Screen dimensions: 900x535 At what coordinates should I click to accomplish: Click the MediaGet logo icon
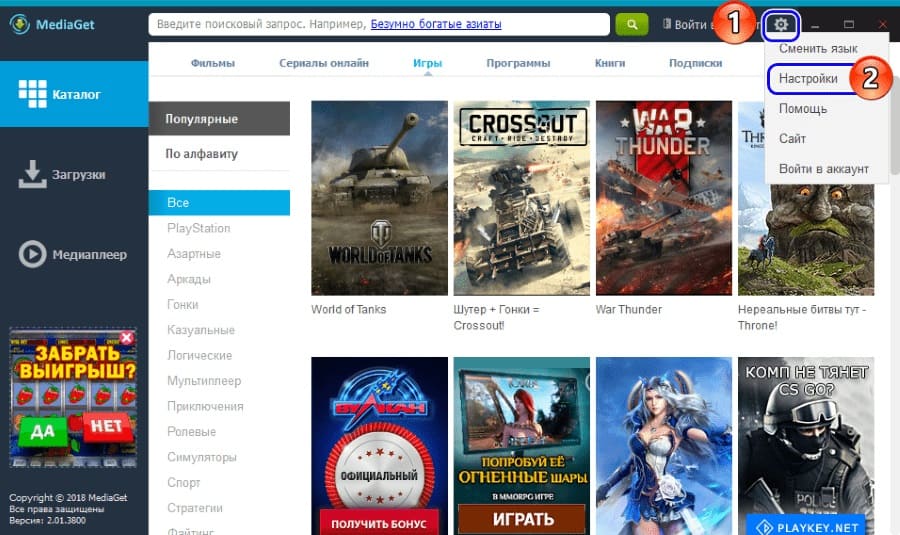point(20,24)
